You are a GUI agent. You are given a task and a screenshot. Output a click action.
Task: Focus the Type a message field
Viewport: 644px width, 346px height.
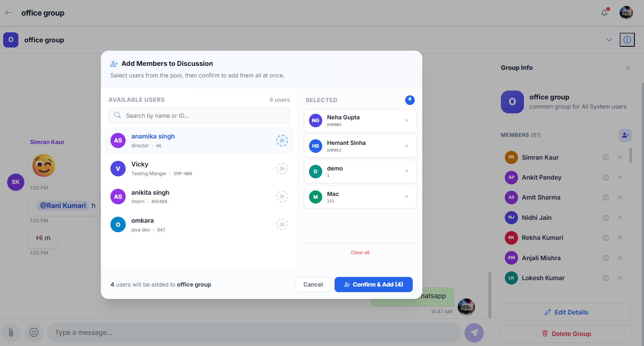click(x=254, y=332)
